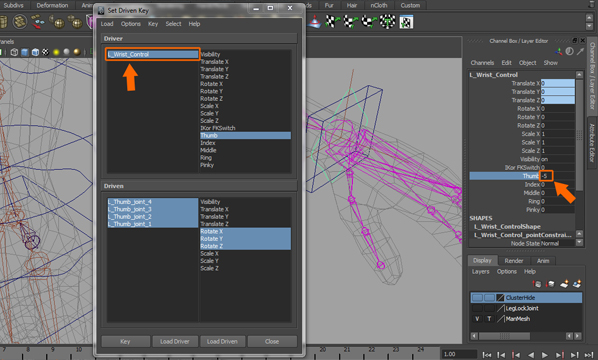This screenshot has height=360, width=598.
Task: Click ClusterHide layer color swatch
Action: point(500,297)
